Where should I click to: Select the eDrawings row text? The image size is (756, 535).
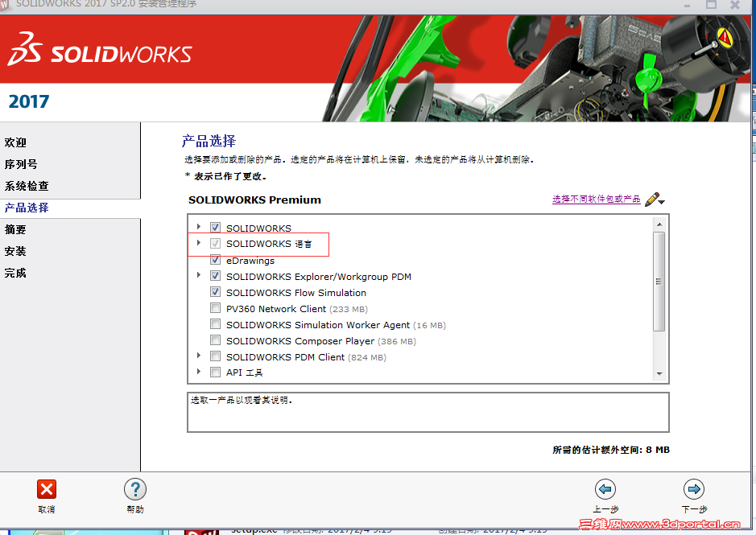click(x=250, y=261)
